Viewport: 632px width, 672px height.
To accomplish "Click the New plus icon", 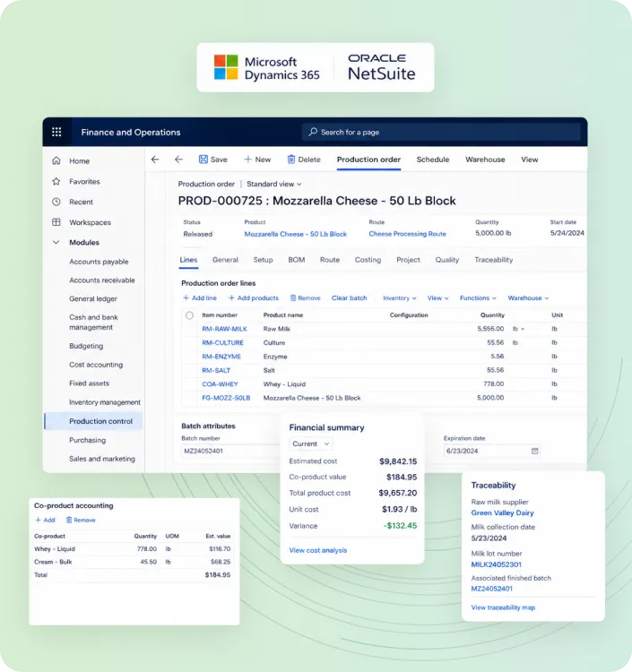I will pyautogui.click(x=247, y=159).
